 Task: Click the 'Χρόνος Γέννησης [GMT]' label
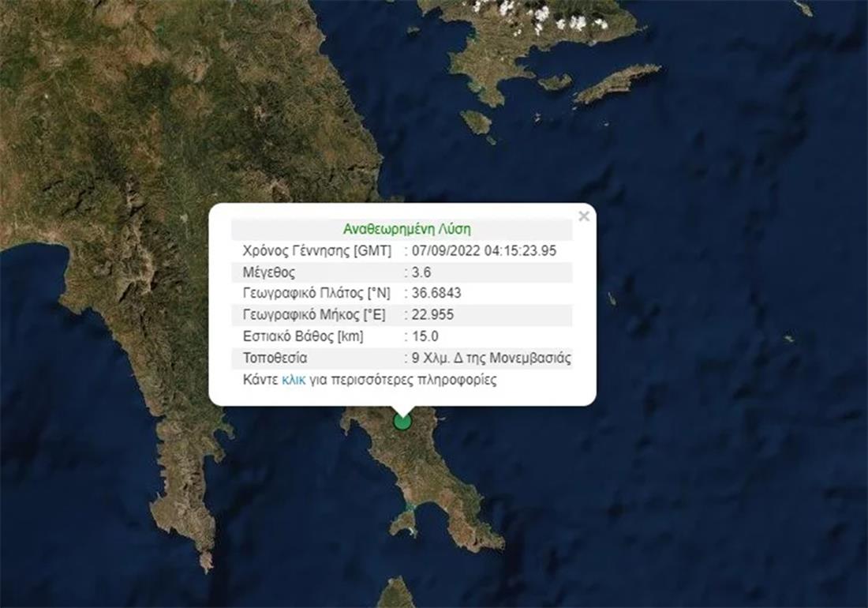316,251
